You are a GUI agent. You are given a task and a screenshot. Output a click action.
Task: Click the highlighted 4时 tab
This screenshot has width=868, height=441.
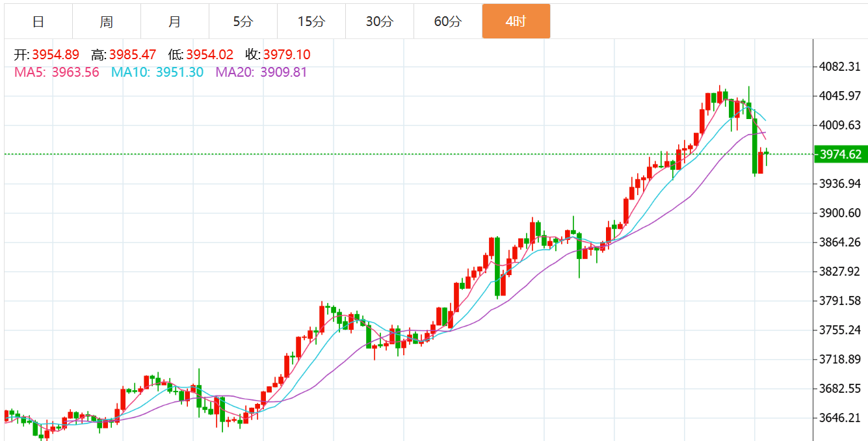[516, 21]
